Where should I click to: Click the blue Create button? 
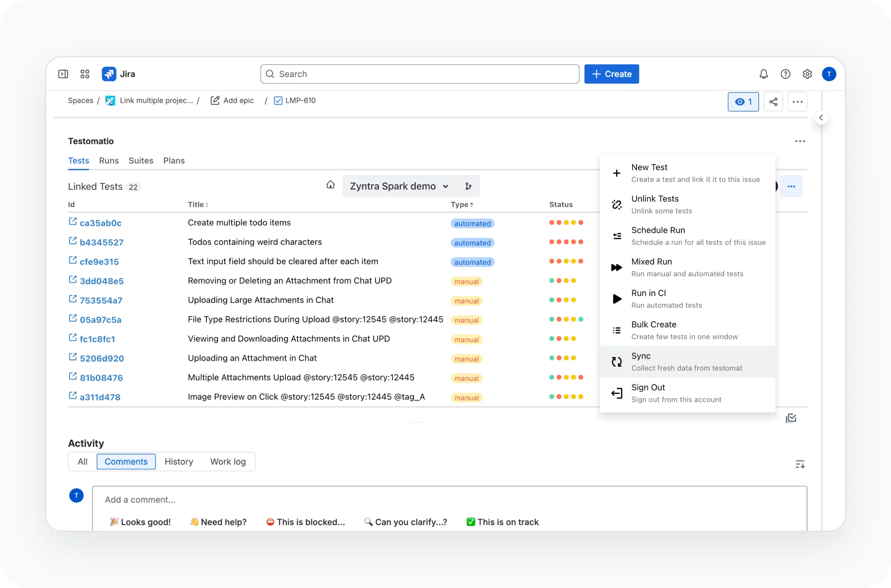(x=611, y=74)
